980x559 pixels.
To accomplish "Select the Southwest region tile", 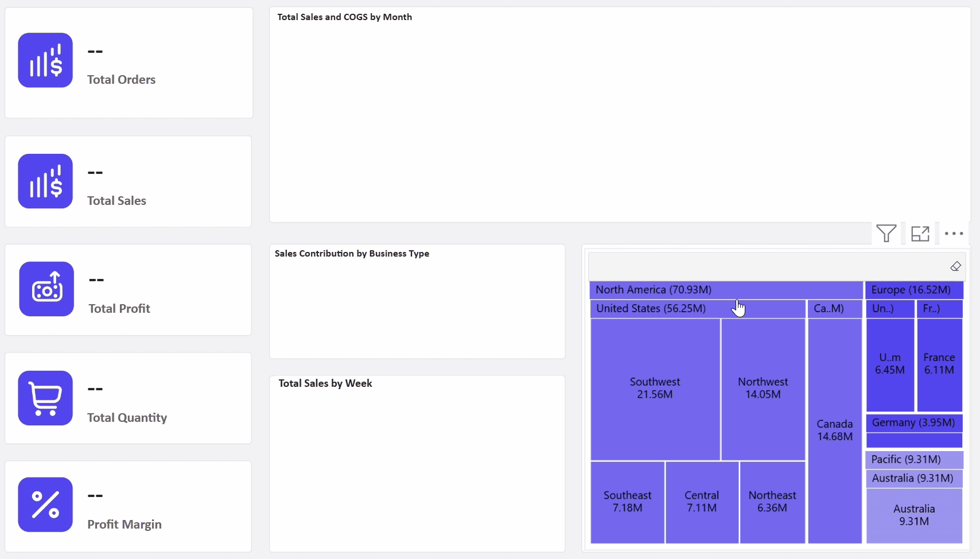I will pyautogui.click(x=655, y=389).
